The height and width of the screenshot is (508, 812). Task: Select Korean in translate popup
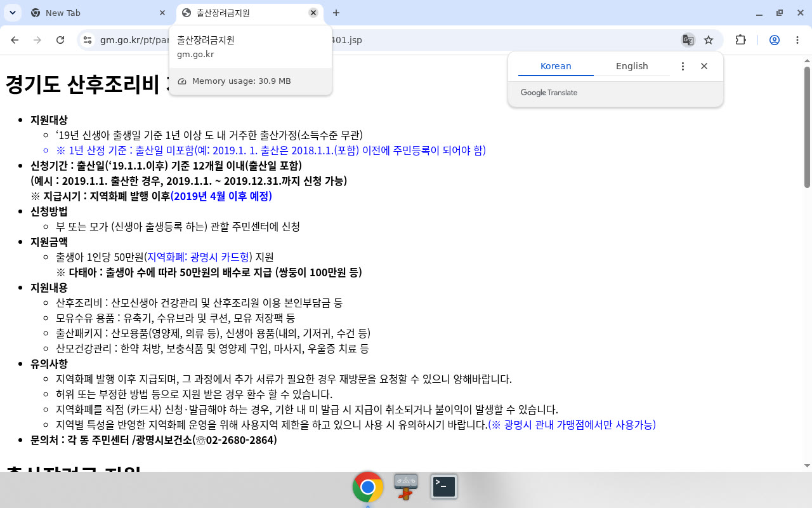(x=556, y=66)
